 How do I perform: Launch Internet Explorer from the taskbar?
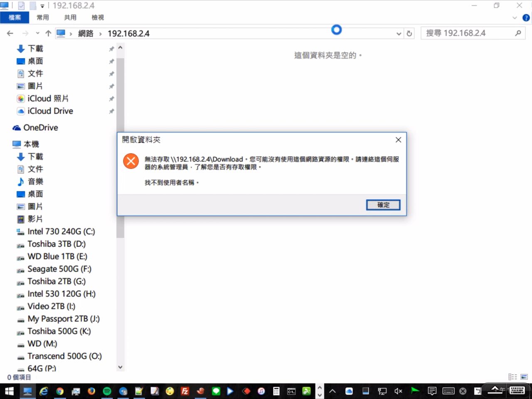tap(44, 391)
